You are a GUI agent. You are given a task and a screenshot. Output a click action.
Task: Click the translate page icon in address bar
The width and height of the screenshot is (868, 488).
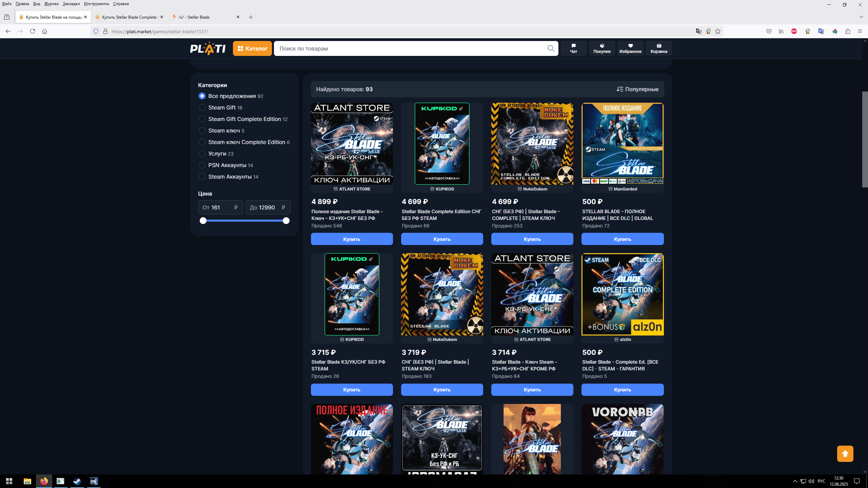click(x=698, y=31)
